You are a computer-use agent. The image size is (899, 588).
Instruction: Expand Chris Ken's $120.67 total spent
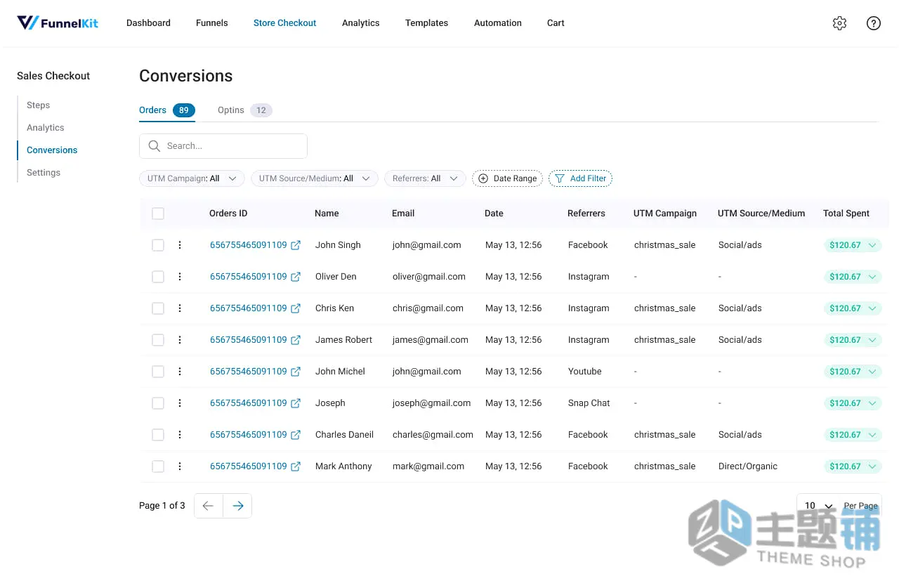(x=853, y=308)
